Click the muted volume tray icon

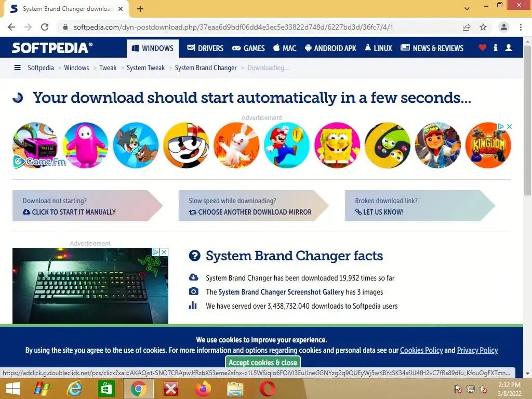point(483,389)
